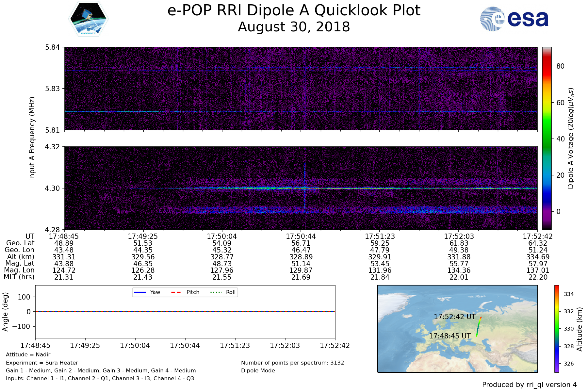The image size is (588, 392).
Task: Select the 'Experiment = Sura Heater' text
Action: tap(42, 363)
